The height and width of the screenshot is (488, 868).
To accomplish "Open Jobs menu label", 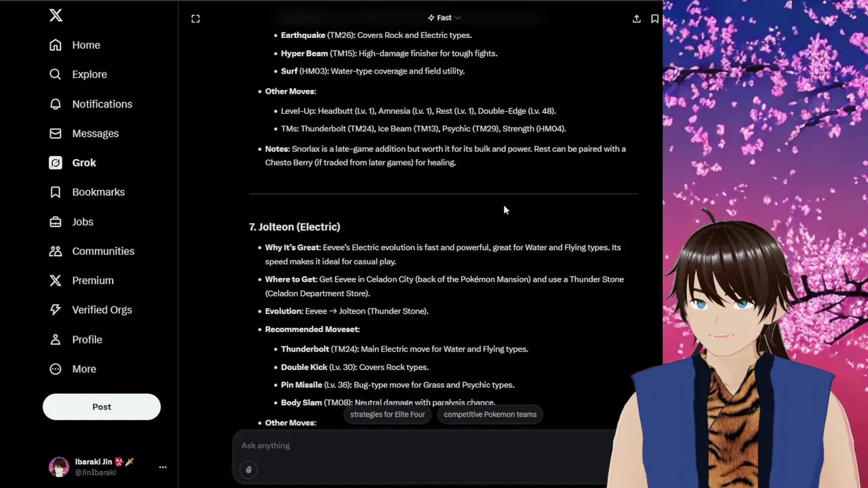I will click(83, 222).
